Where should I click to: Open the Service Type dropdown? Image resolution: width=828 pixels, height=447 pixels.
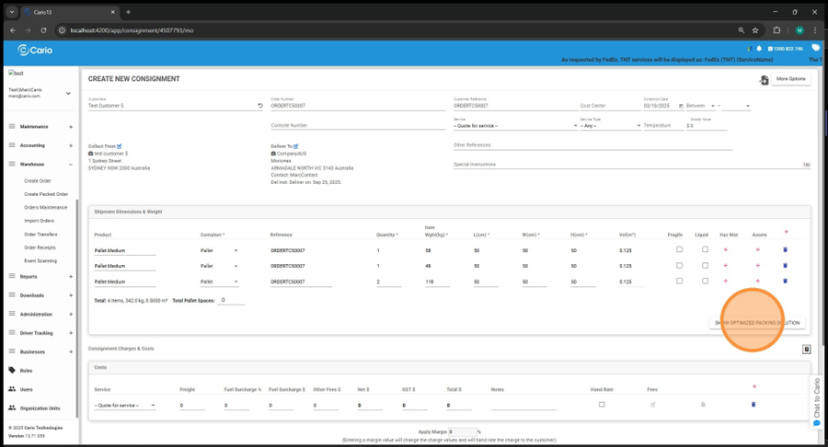[x=609, y=126]
